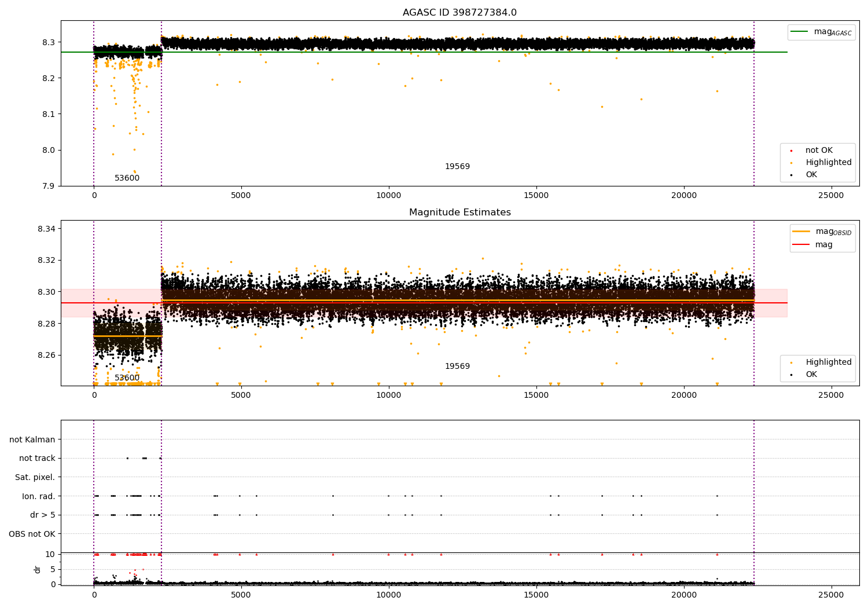Select "not OK" legend entry in top plot

[818, 151]
